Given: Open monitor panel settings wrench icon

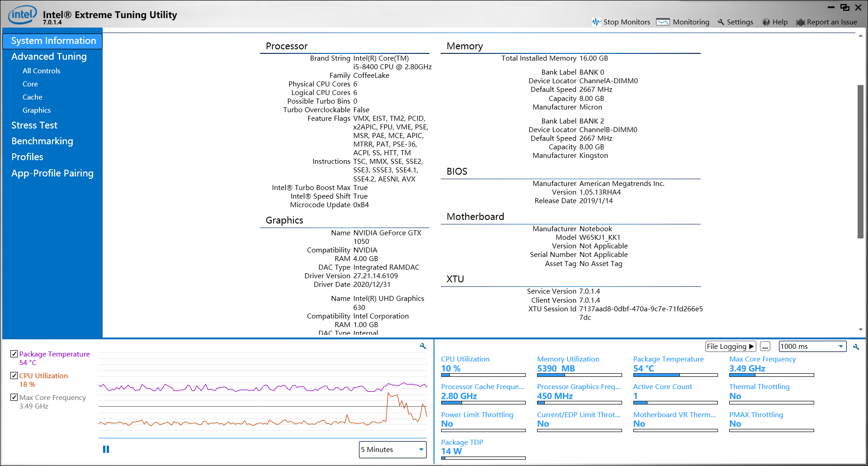Looking at the screenshot, I should click(x=856, y=347).
